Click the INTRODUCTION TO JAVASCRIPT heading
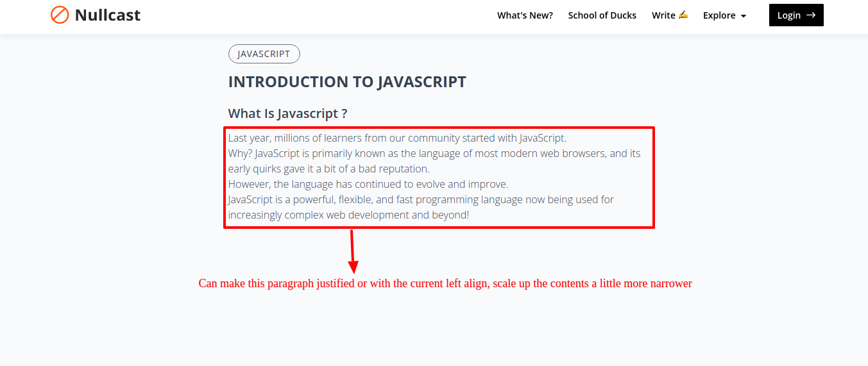868x366 pixels. (x=347, y=82)
